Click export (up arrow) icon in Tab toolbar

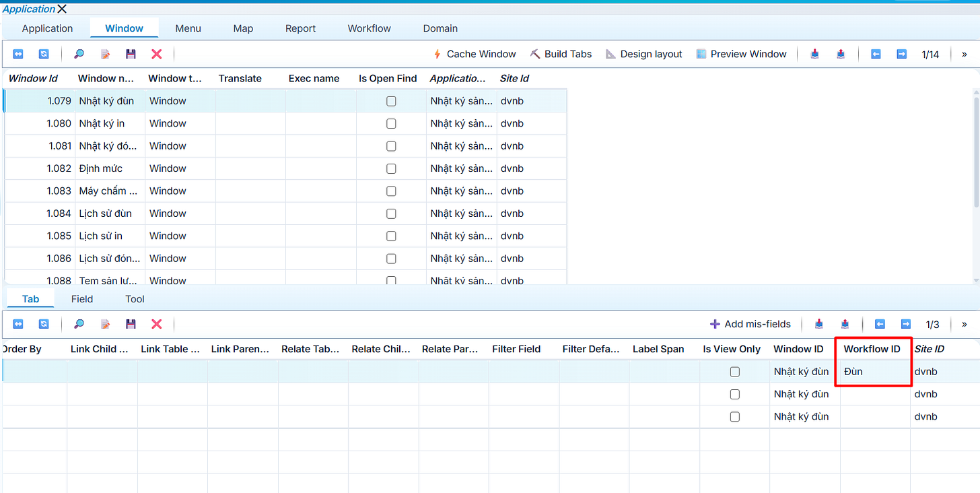coord(845,324)
